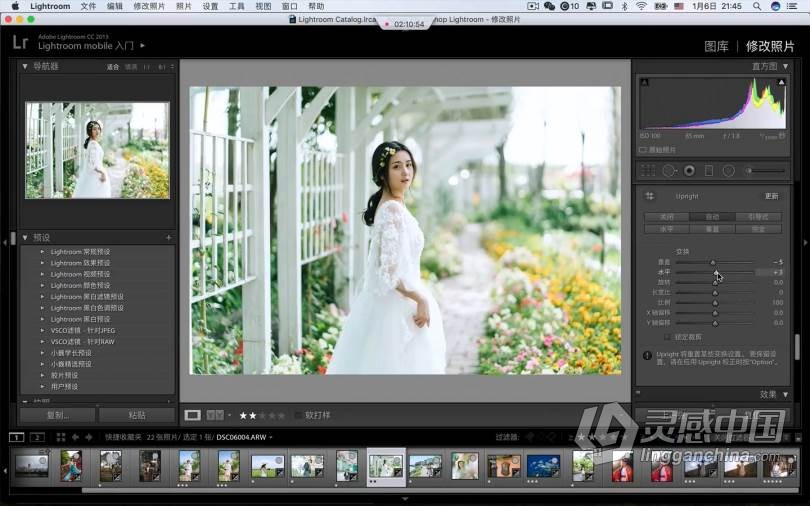This screenshot has height=506, width=810.
Task: Open Grid view icon in filmstrip bar
Action: click(x=61, y=437)
